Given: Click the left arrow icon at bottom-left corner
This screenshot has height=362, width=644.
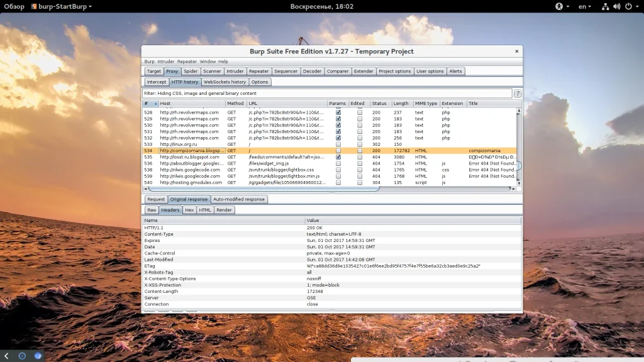Looking at the screenshot, I should [6, 356].
